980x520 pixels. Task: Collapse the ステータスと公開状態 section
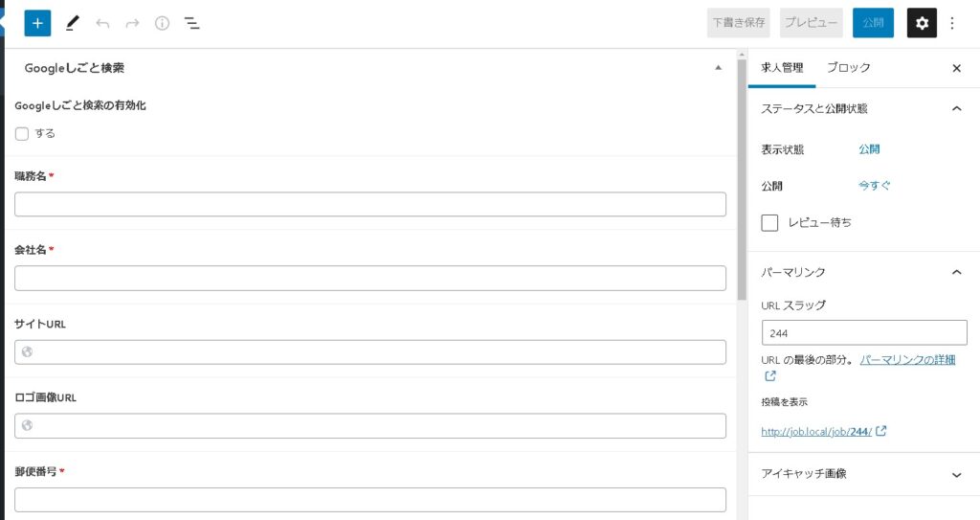tap(956, 109)
